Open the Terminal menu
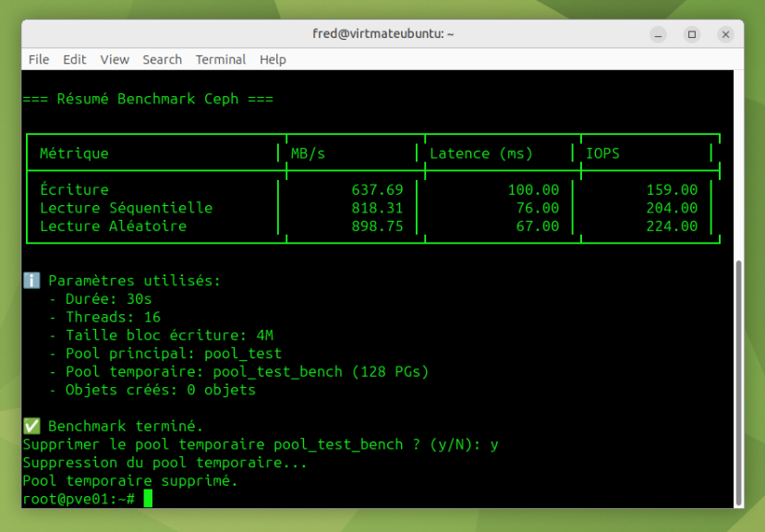Viewport: 765px width, 532px height. (221, 59)
